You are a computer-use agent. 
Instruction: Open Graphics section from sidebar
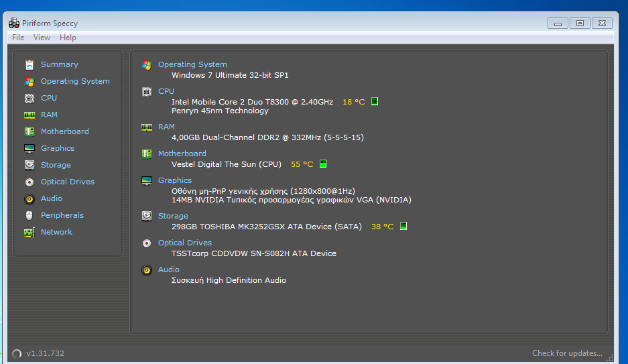tap(57, 148)
